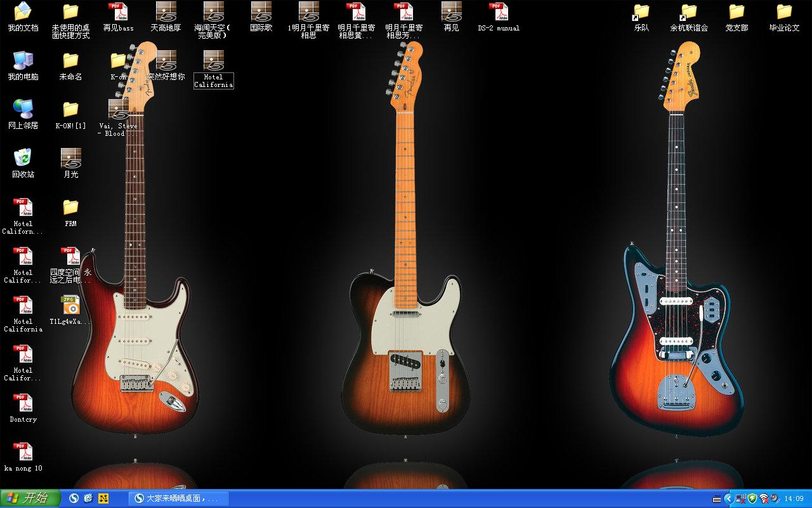
Task: Select the 月光 Guitar Pro file
Action: [70, 163]
